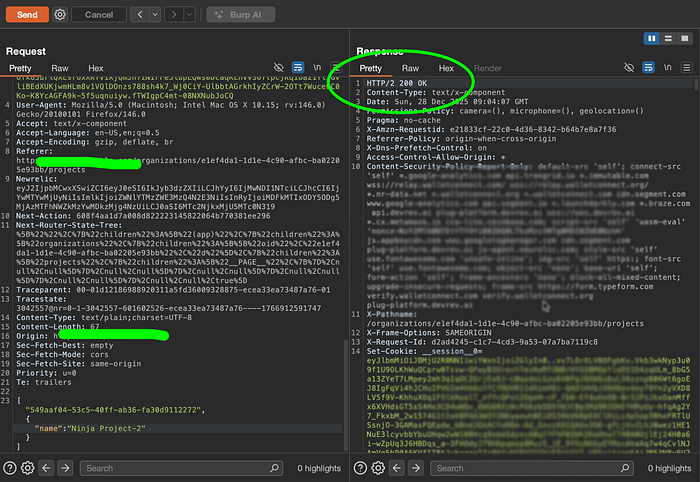The height and width of the screenshot is (482, 700).
Task: Focus the Request search field
Action: point(181,468)
